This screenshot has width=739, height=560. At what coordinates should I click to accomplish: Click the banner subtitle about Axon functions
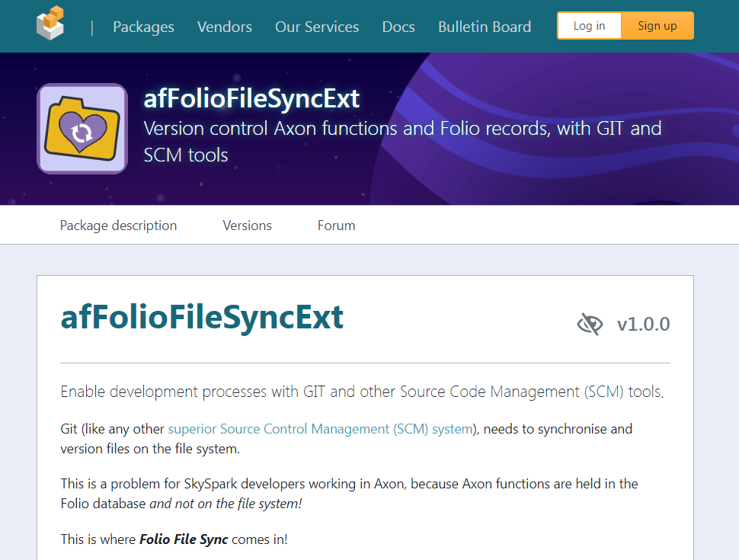pyautogui.click(x=402, y=142)
